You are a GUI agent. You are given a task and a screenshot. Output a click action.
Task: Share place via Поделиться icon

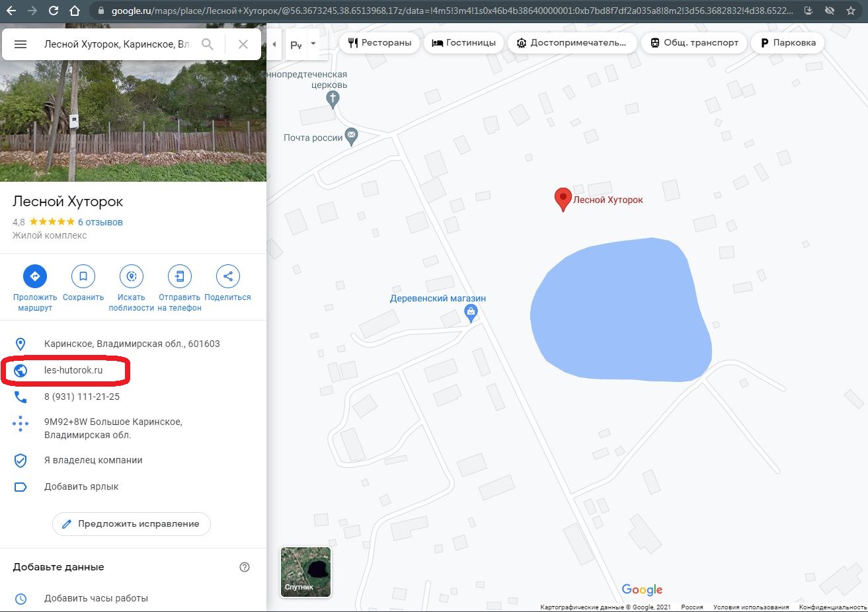(x=228, y=276)
